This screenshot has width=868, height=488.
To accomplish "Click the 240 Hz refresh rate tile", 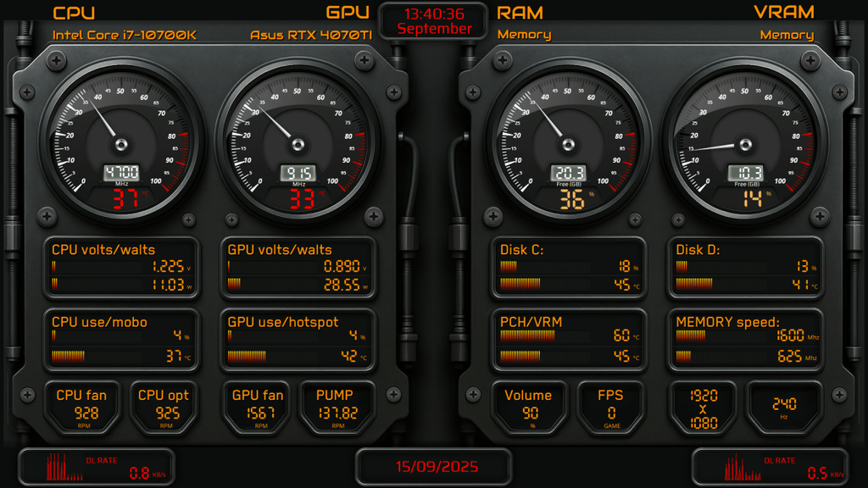I will click(784, 407).
